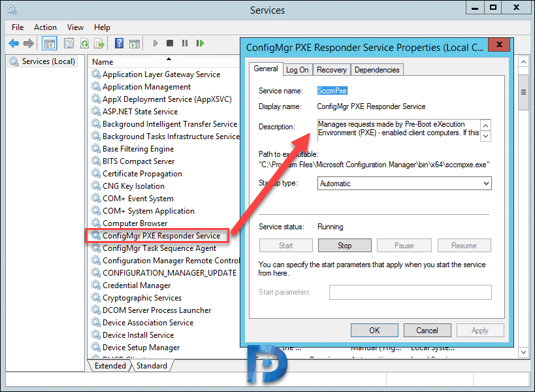Click the services list scrollbar up arrow
Viewport: 535px width, 392px height.
point(523,62)
